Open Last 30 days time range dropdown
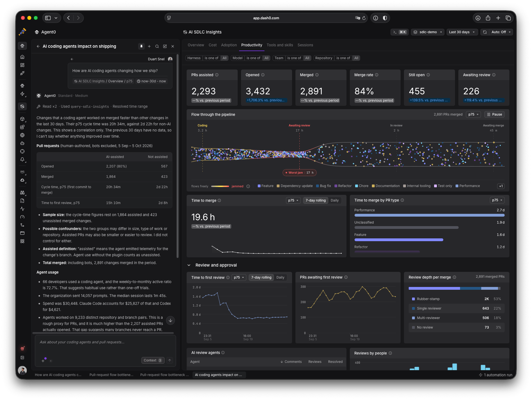Image resolution: width=532 pixels, height=400 pixels. tap(462, 32)
